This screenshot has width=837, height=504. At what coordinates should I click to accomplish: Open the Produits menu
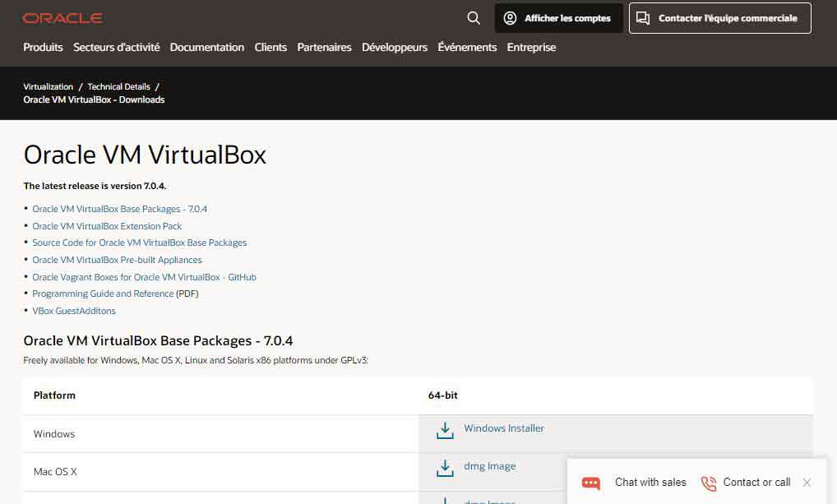[43, 47]
